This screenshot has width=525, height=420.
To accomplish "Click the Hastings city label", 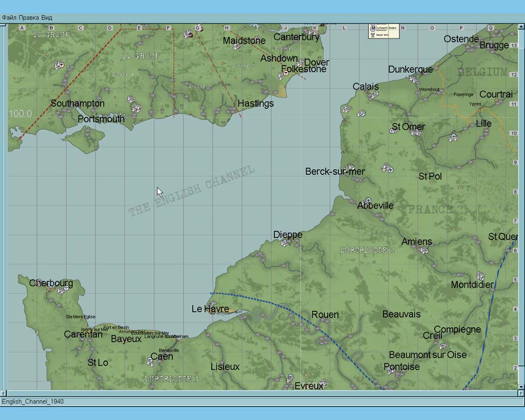I will pos(255,104).
